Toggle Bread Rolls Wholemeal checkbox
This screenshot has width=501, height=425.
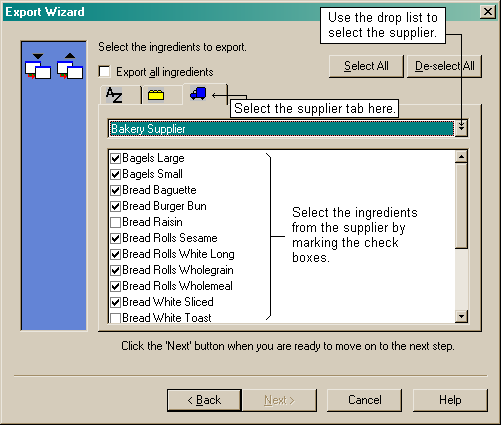[115, 286]
